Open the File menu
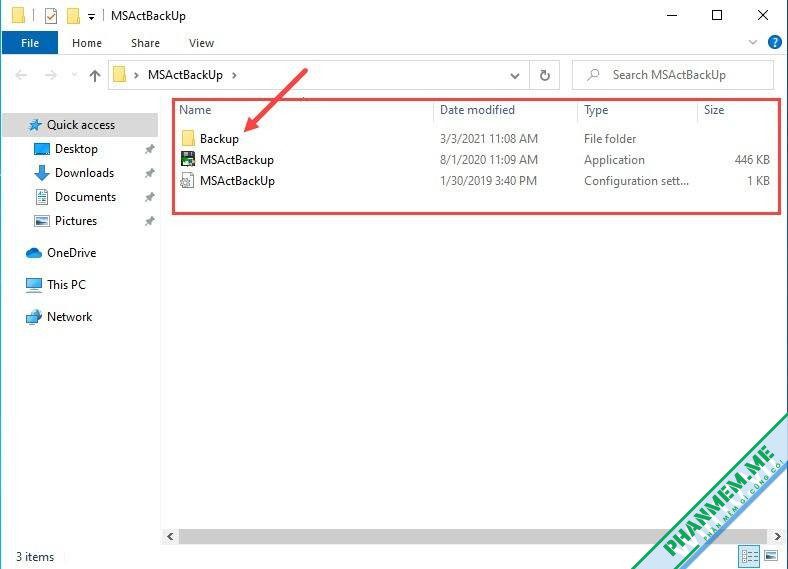788x569 pixels. [x=30, y=43]
